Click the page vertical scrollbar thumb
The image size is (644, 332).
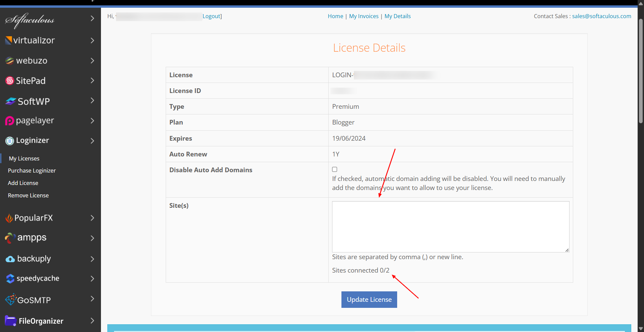tap(641, 71)
